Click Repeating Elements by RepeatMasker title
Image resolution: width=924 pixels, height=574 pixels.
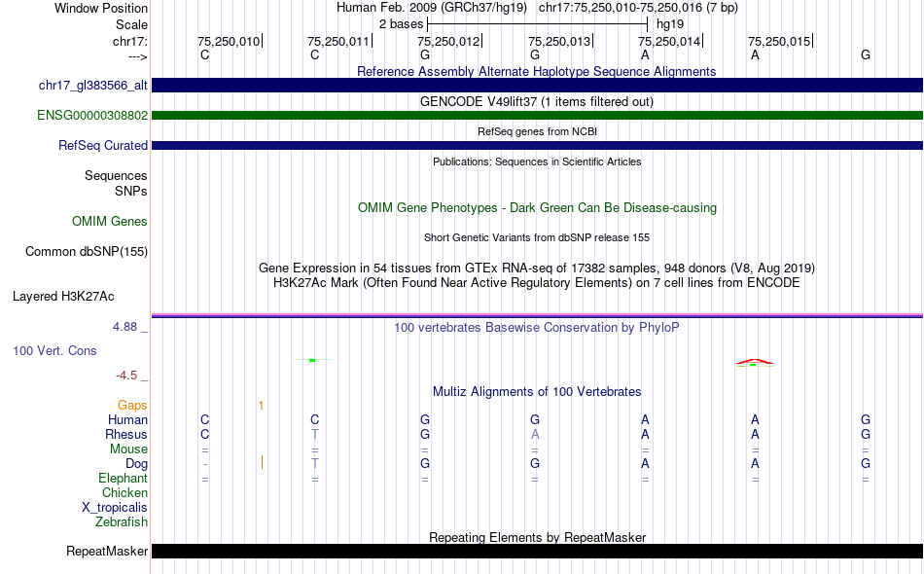pyautogui.click(x=537, y=537)
